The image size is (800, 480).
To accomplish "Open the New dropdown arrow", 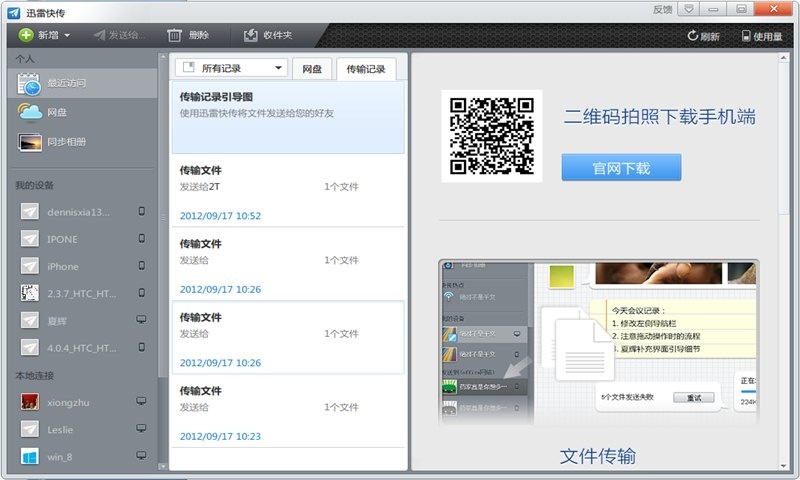I will [x=67, y=36].
